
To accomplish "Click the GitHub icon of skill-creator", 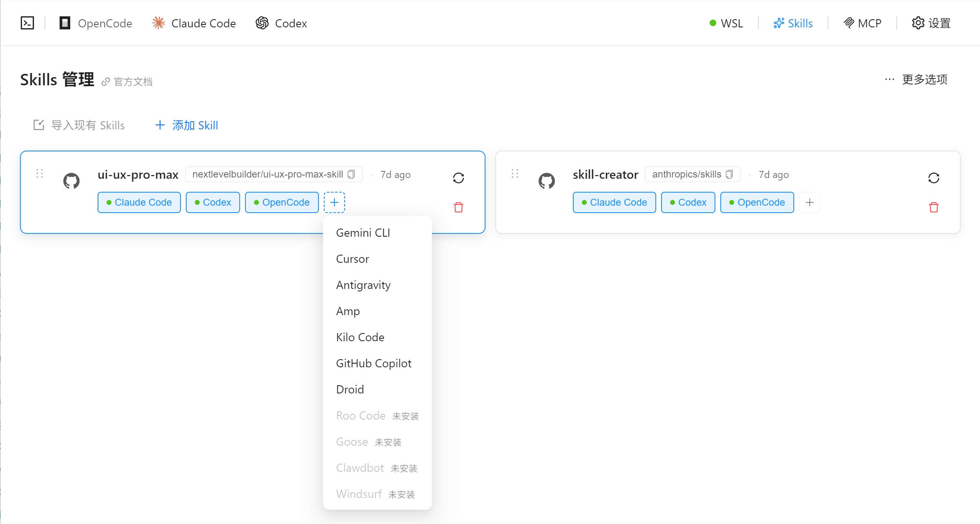I will pyautogui.click(x=547, y=181).
